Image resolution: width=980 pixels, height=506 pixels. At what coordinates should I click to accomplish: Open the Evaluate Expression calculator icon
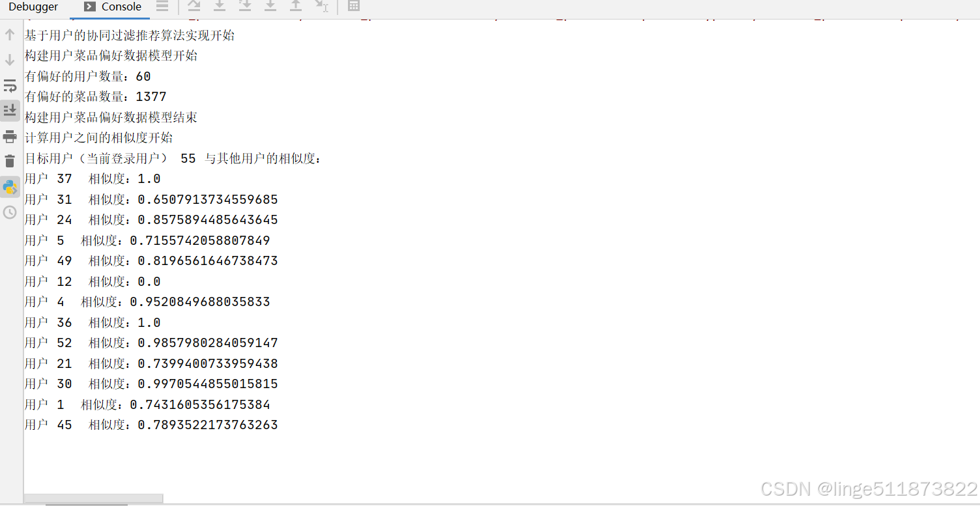(x=353, y=6)
